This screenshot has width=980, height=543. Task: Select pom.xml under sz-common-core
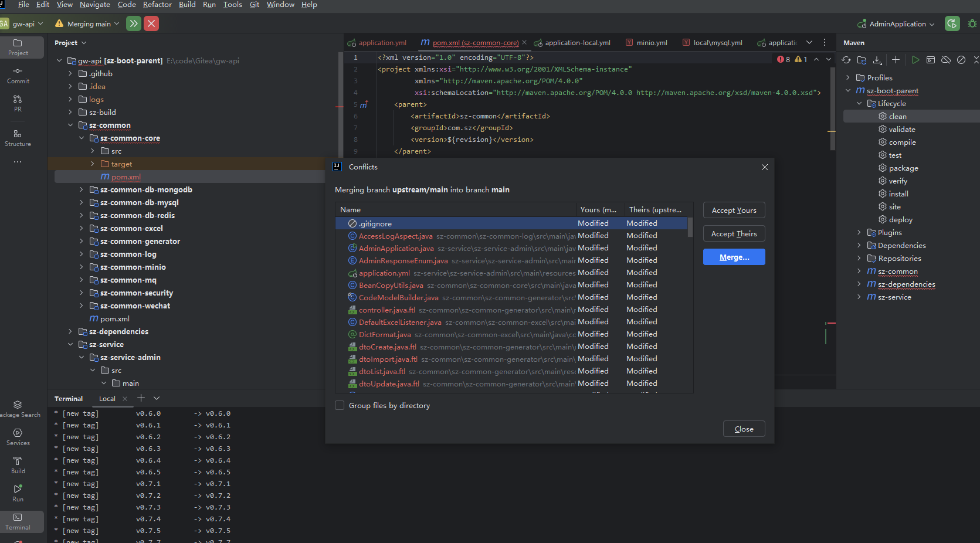click(126, 177)
